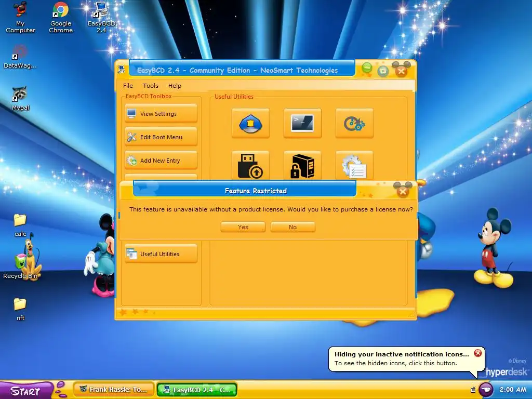The image size is (532, 399).
Task: Open the USB drive upload utility
Action: [x=250, y=166]
